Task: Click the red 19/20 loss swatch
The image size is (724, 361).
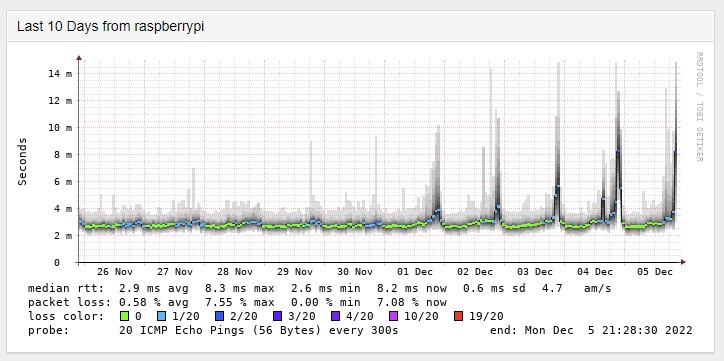Action: tap(458, 316)
